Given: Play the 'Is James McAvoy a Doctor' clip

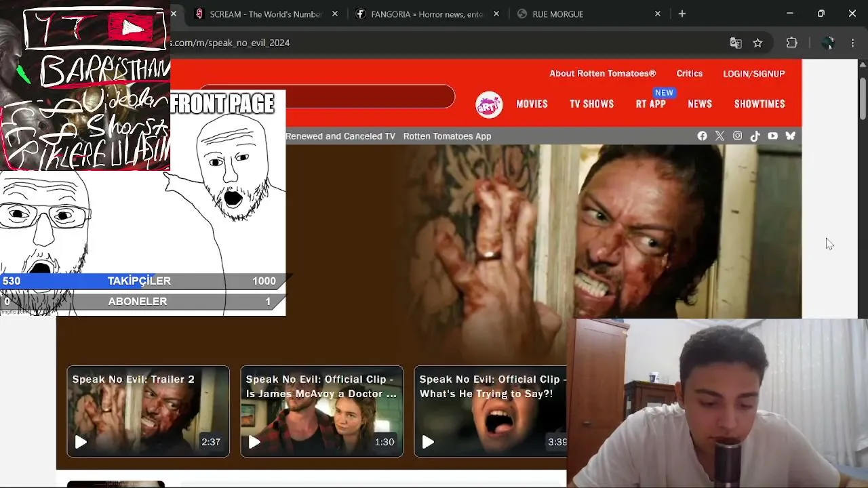Looking at the screenshot, I should click(x=254, y=442).
